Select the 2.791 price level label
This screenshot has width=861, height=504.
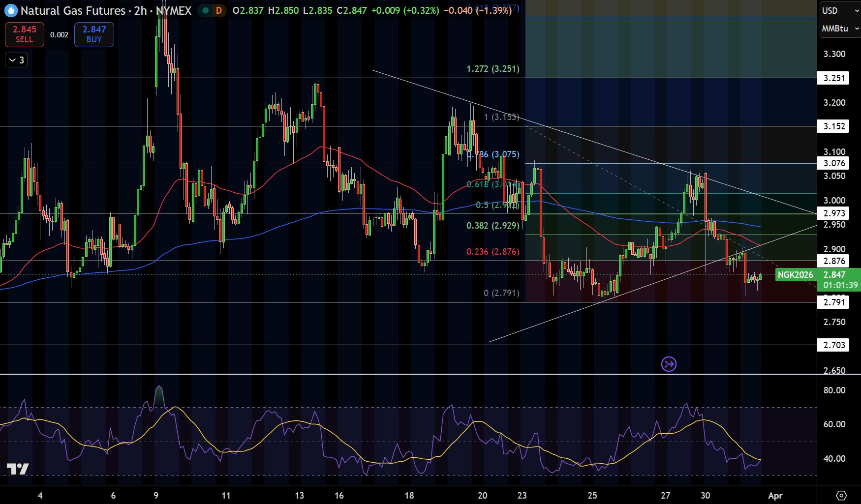(x=834, y=302)
